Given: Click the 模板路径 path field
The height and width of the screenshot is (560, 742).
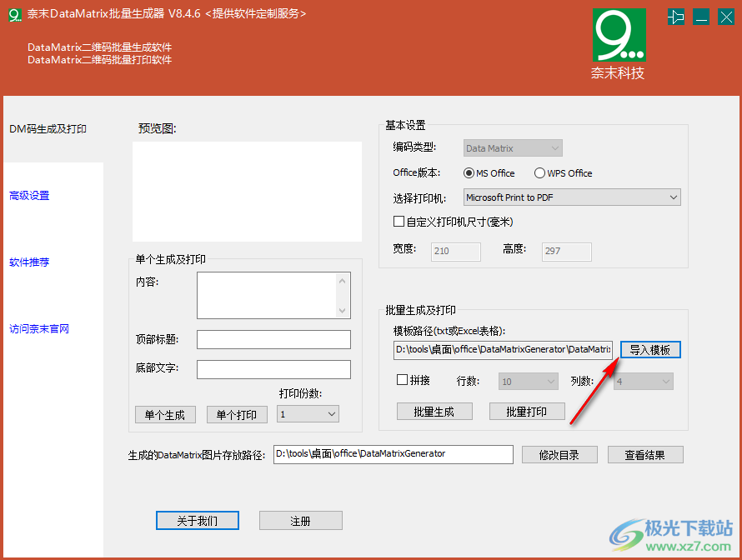Looking at the screenshot, I should click(503, 350).
